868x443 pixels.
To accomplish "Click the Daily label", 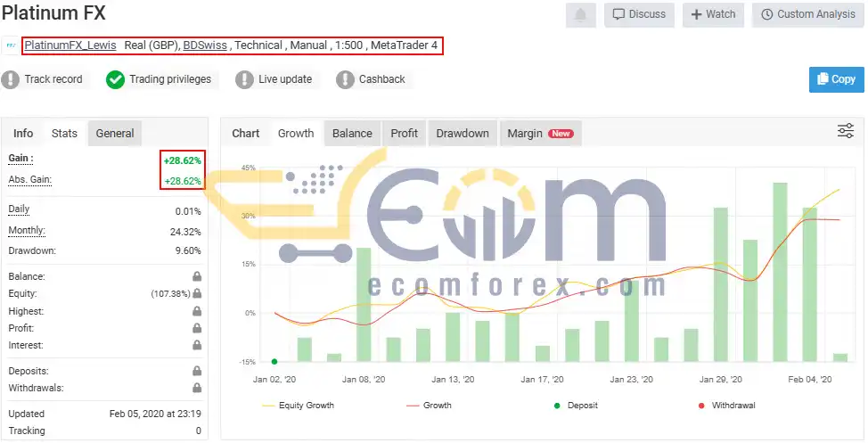I will click(x=19, y=209).
